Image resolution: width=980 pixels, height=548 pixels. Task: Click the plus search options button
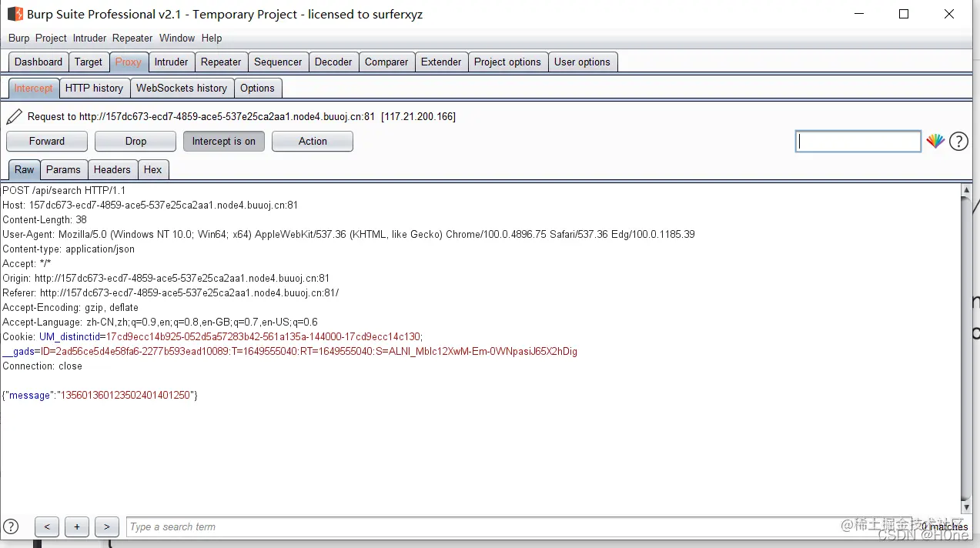point(77,526)
